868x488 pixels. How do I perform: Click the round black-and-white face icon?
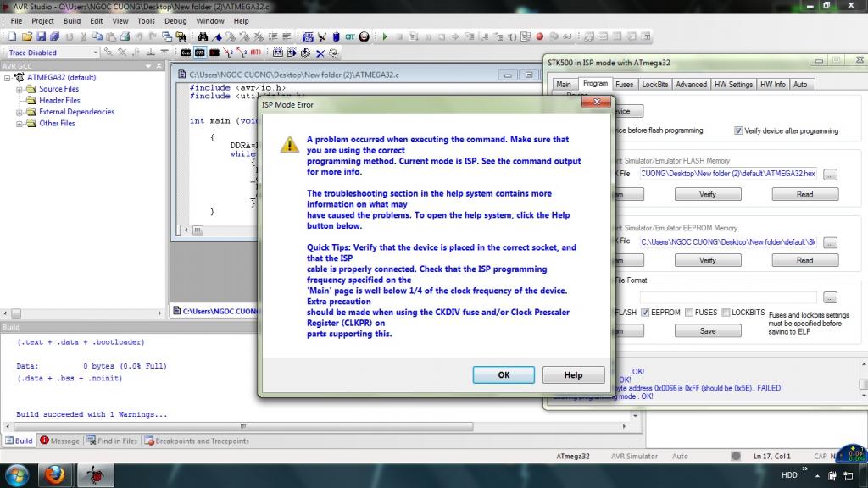click(364, 36)
